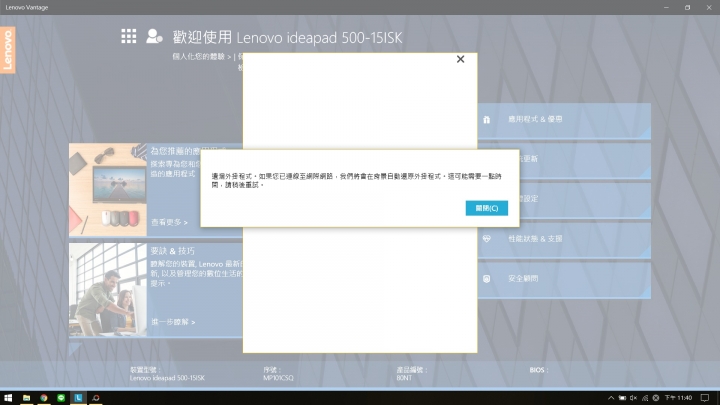Open the search-style app icon after Lenovo Vantage in taskbar
Viewport: 720px width, 405px height.
click(96, 398)
